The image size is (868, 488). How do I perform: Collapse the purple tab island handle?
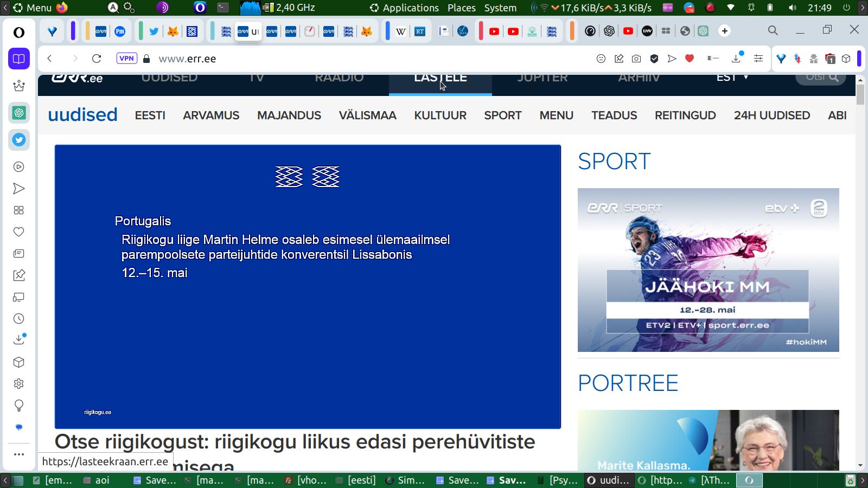[x=73, y=31]
